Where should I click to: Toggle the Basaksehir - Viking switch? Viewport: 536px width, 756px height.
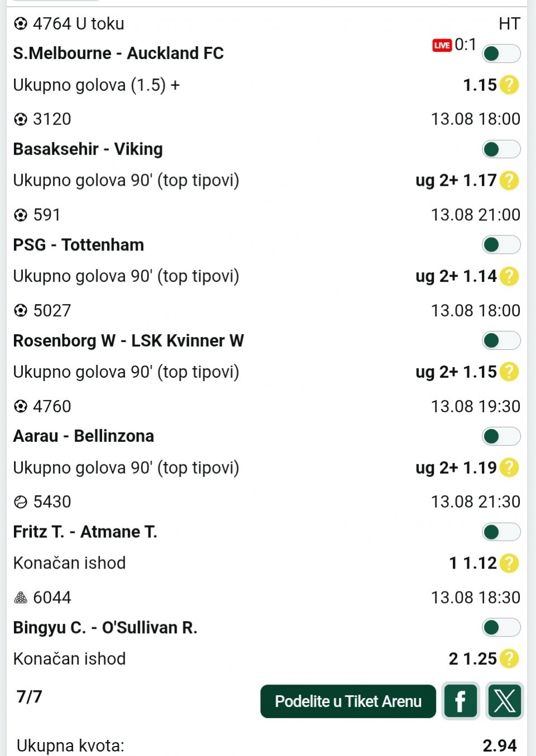click(501, 149)
